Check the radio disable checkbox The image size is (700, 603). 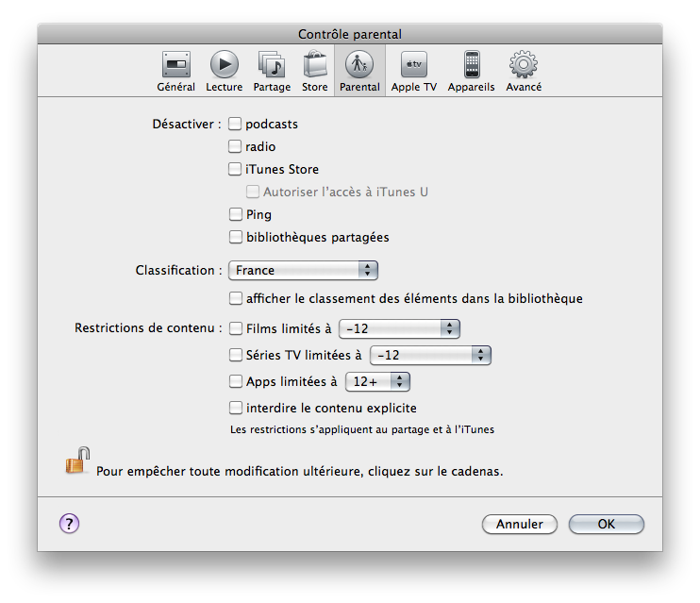click(x=236, y=147)
